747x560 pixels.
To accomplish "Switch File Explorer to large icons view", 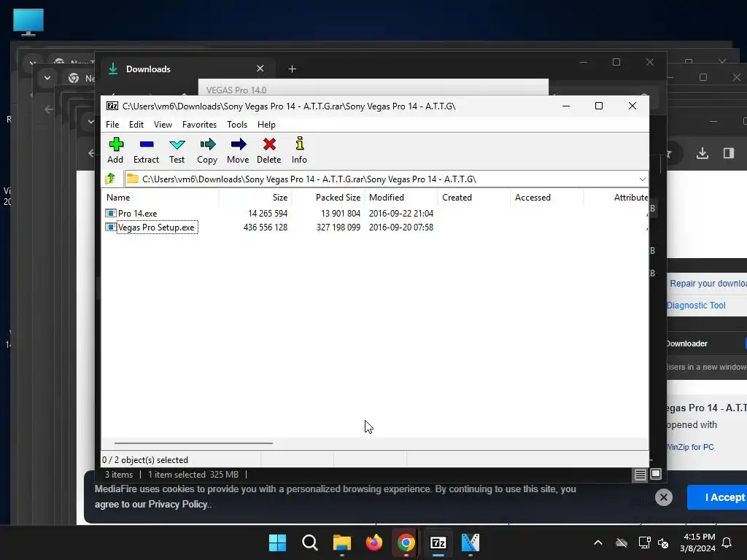I will [656, 474].
